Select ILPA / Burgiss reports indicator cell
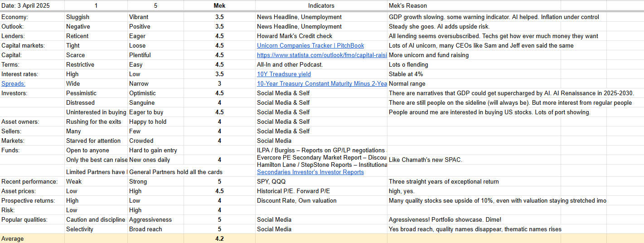This screenshot has height=243, width=644. click(321, 150)
